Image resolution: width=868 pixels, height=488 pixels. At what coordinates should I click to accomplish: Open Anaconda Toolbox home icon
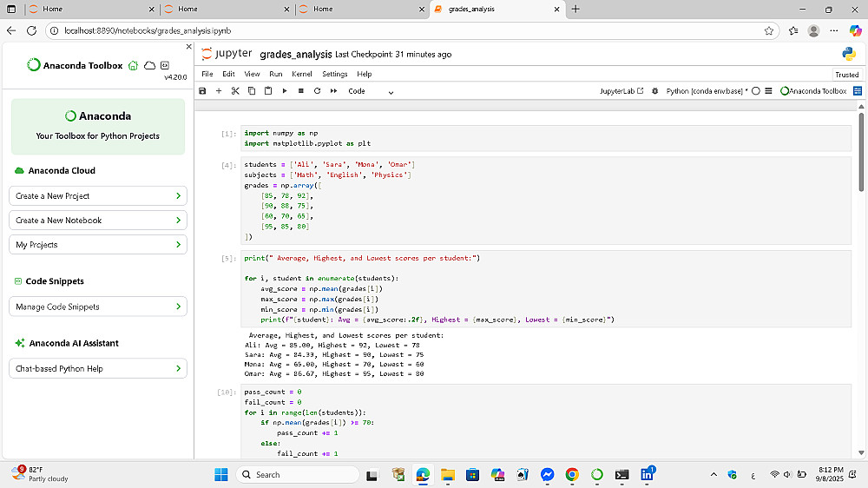click(x=133, y=65)
